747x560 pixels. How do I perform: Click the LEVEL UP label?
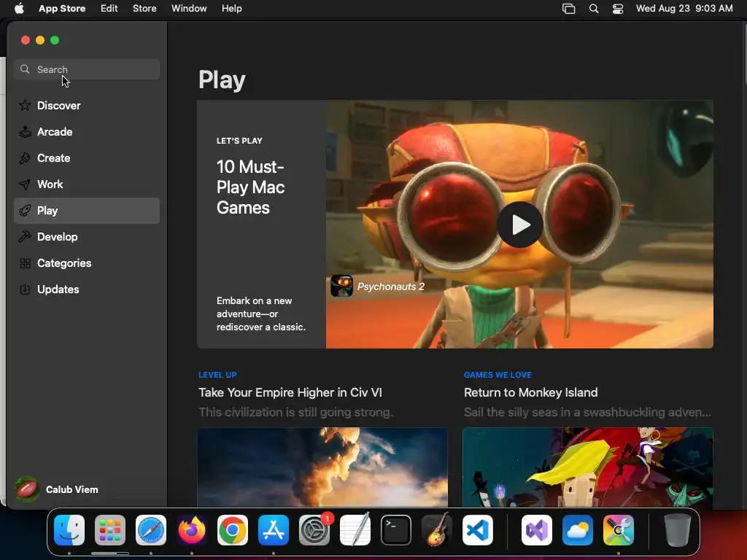[x=217, y=375]
